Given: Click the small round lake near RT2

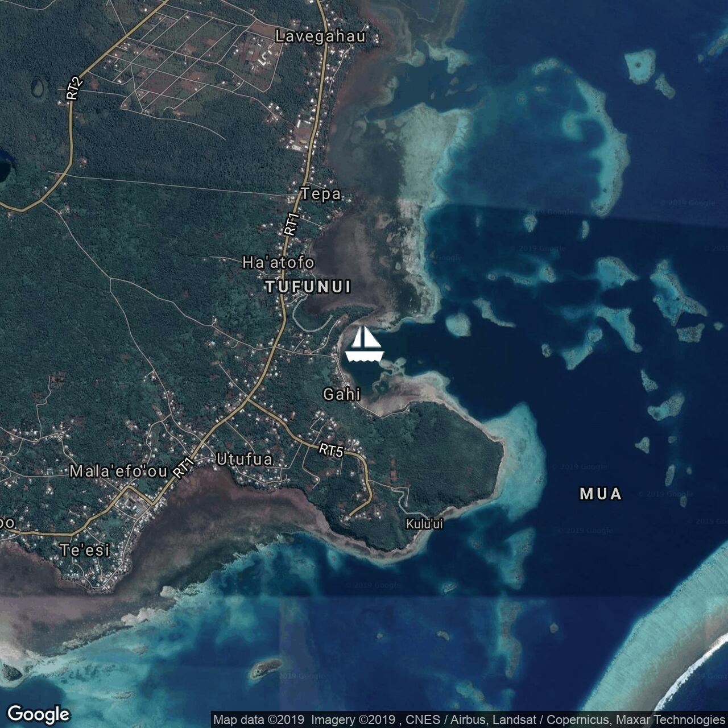Looking at the screenshot, I should click(x=38, y=88).
